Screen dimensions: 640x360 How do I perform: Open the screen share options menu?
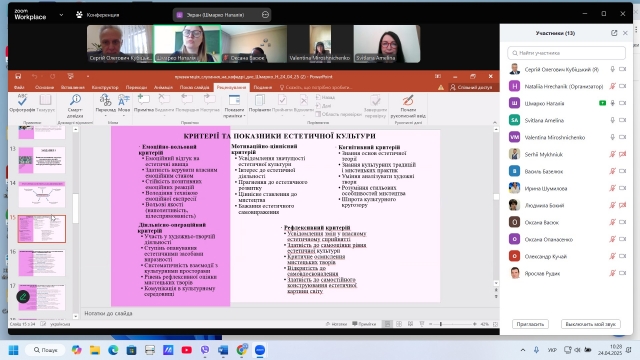(x=265, y=15)
